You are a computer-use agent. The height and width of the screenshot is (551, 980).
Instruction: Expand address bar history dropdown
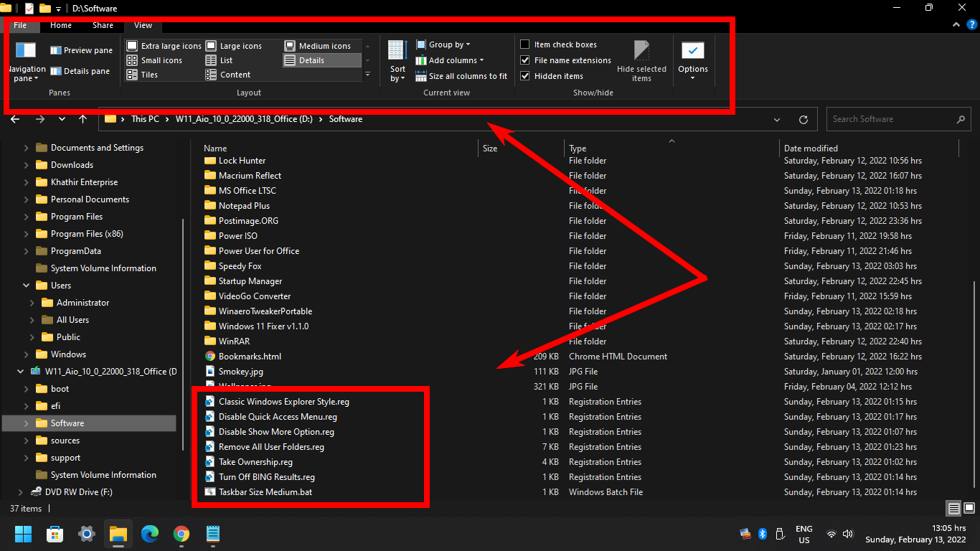tap(778, 119)
